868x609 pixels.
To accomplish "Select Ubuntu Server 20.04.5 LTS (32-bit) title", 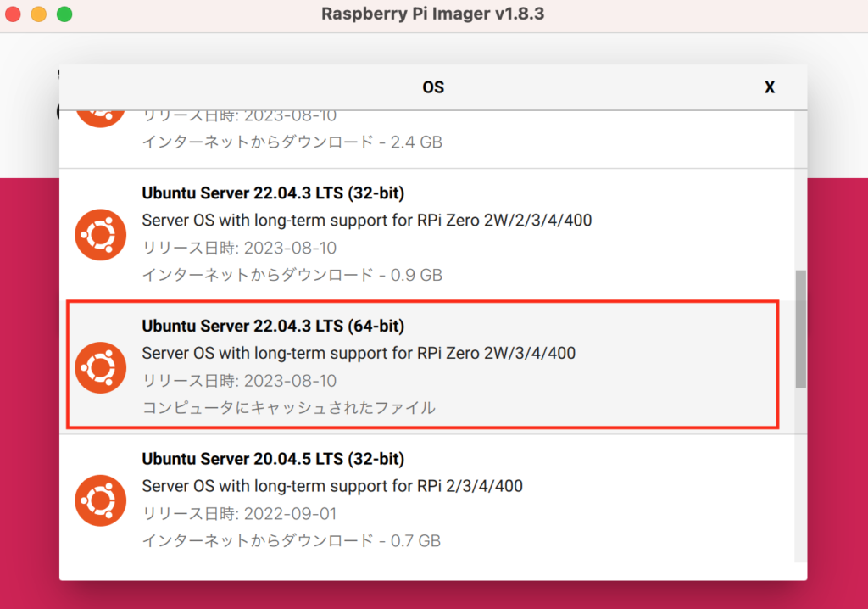I will (x=273, y=459).
